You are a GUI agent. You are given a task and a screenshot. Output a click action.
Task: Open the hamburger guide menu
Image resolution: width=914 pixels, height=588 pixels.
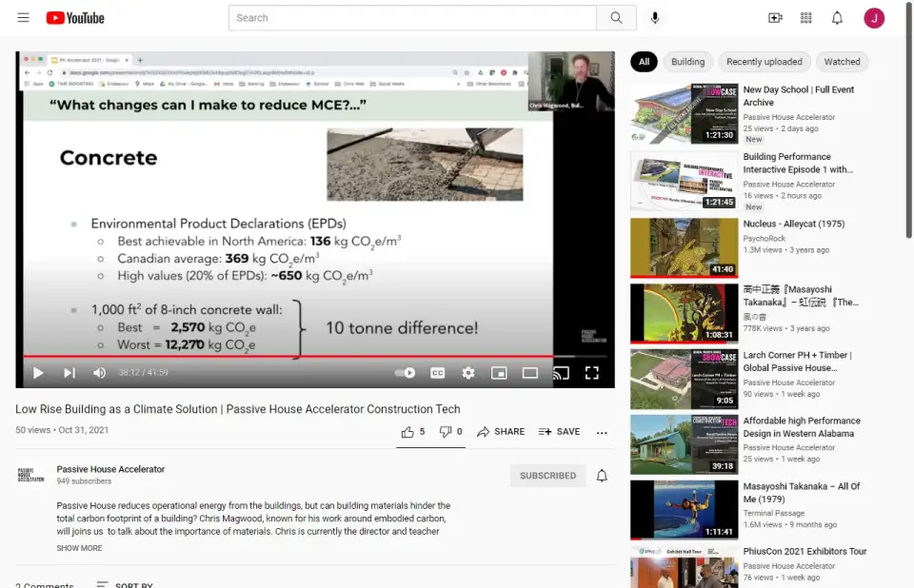click(23, 18)
